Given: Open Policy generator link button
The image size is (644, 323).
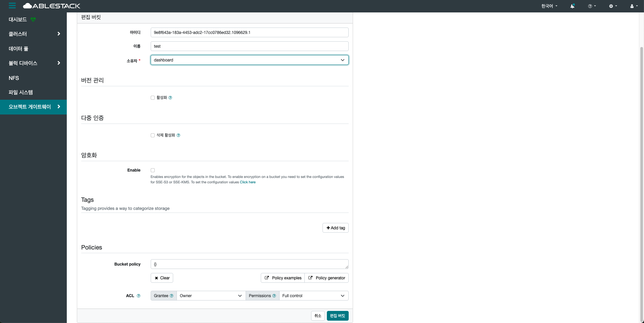Looking at the screenshot, I should pyautogui.click(x=327, y=278).
